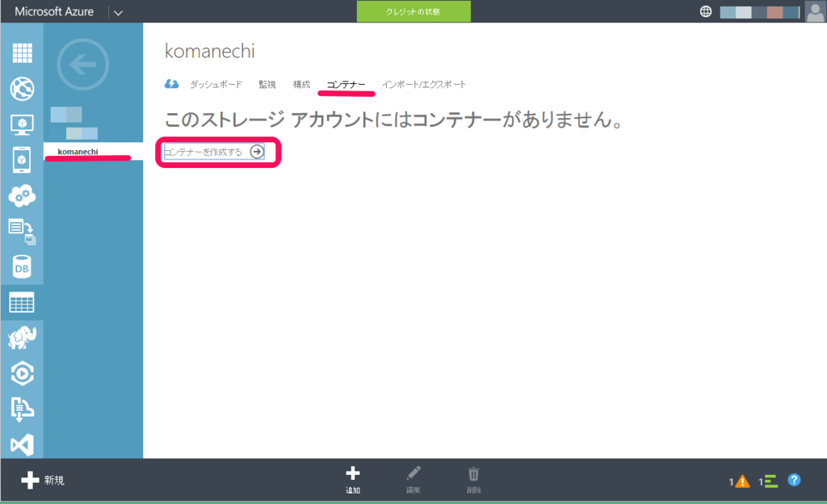Viewport: 827px width, 504px height.
Task: Click the 新規 button at bottom left
Action: click(43, 481)
